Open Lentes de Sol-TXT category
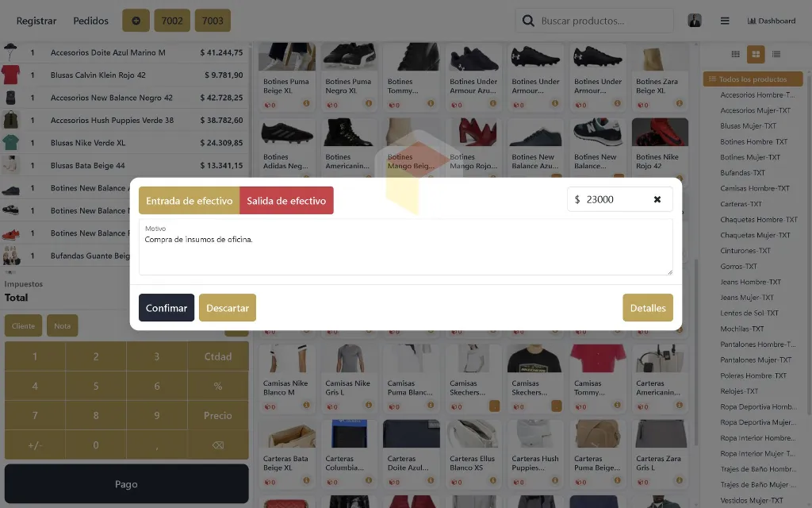This screenshot has height=508, width=812. (x=749, y=313)
